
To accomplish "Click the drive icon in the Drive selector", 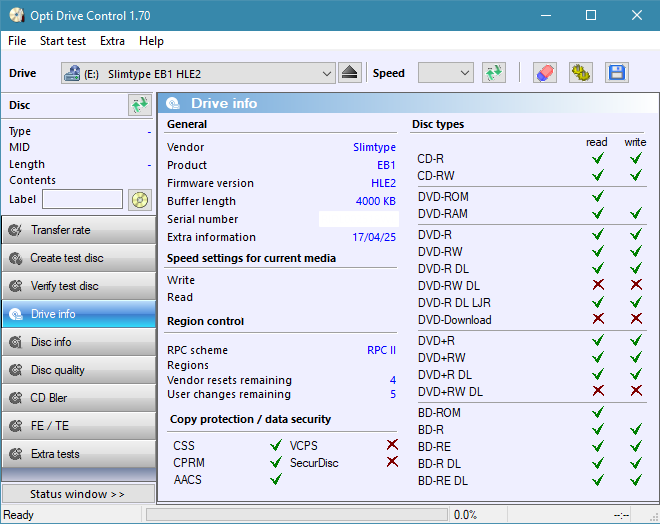I will click(x=72, y=73).
